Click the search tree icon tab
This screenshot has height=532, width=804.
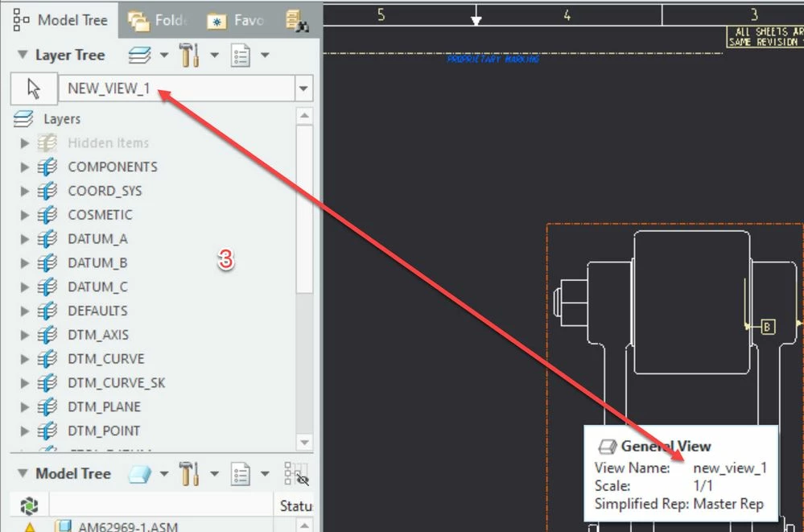(x=297, y=20)
